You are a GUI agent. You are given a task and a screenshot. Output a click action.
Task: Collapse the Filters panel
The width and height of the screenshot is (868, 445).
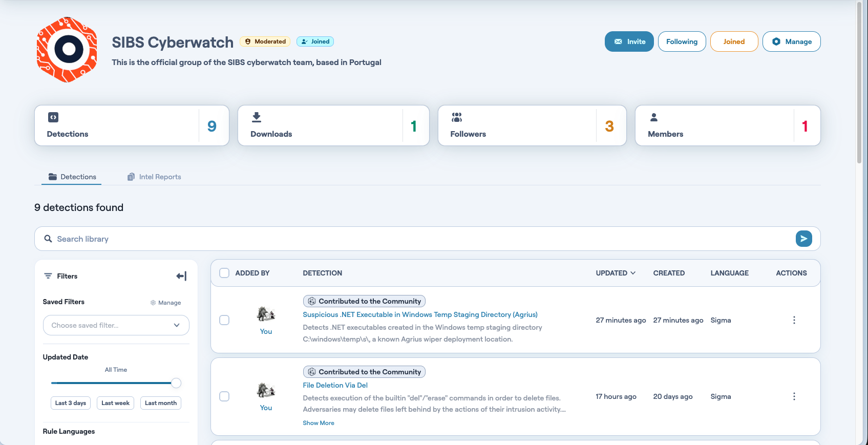pos(181,276)
